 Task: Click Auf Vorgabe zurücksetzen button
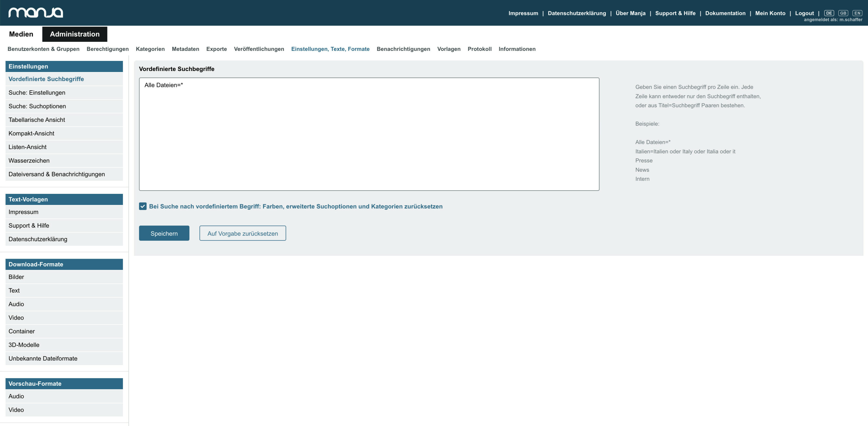tap(243, 233)
